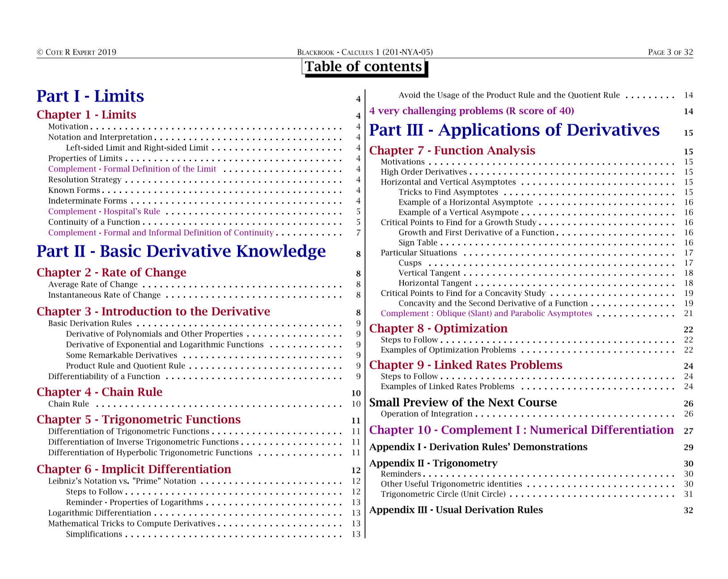Click 'High Order Derivatives' entry
This screenshot has width=728, height=579.
[424, 172]
